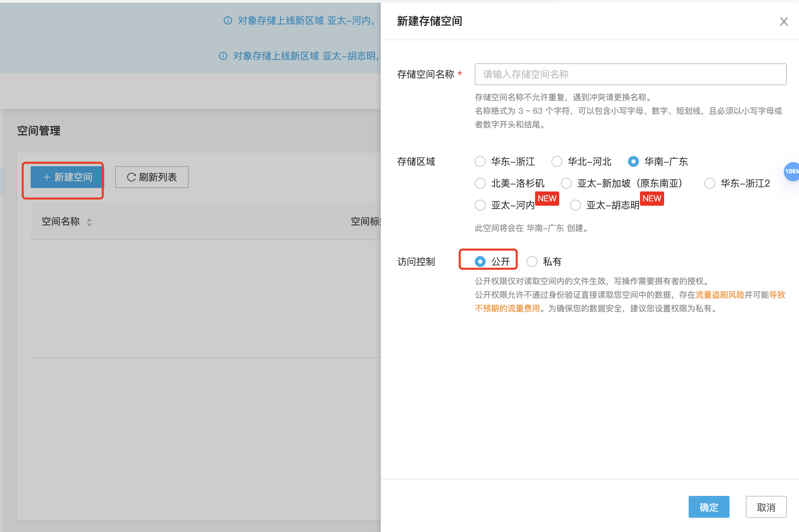The image size is (799, 532).
Task: Click the blue 108M floating badge
Action: click(x=792, y=171)
